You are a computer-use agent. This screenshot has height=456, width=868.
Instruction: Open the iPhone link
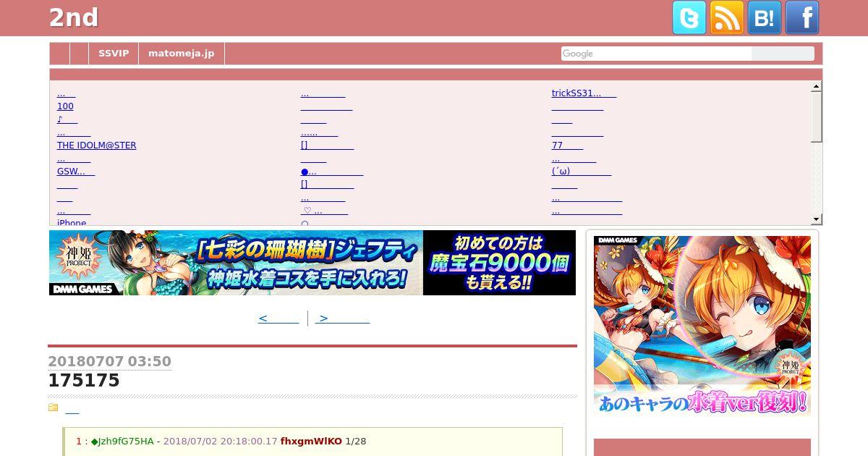(72, 223)
